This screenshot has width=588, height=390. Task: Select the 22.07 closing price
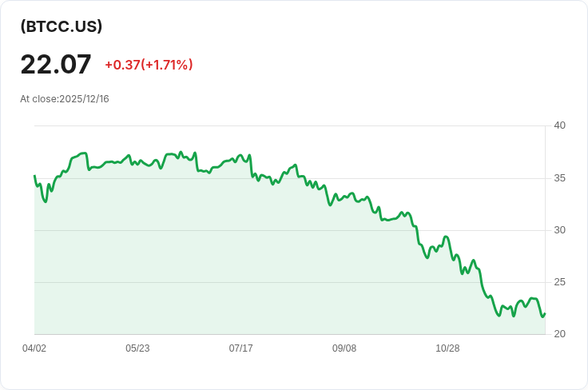click(56, 64)
